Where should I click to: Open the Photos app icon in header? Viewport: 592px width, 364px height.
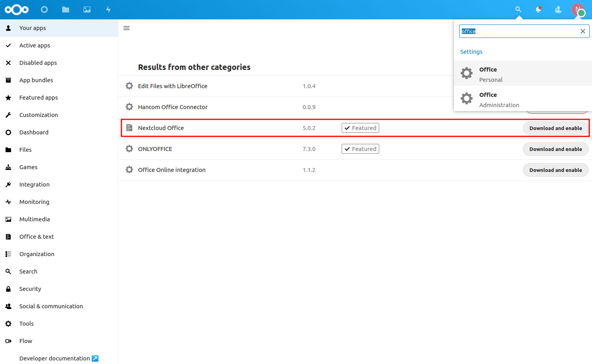pos(87,9)
